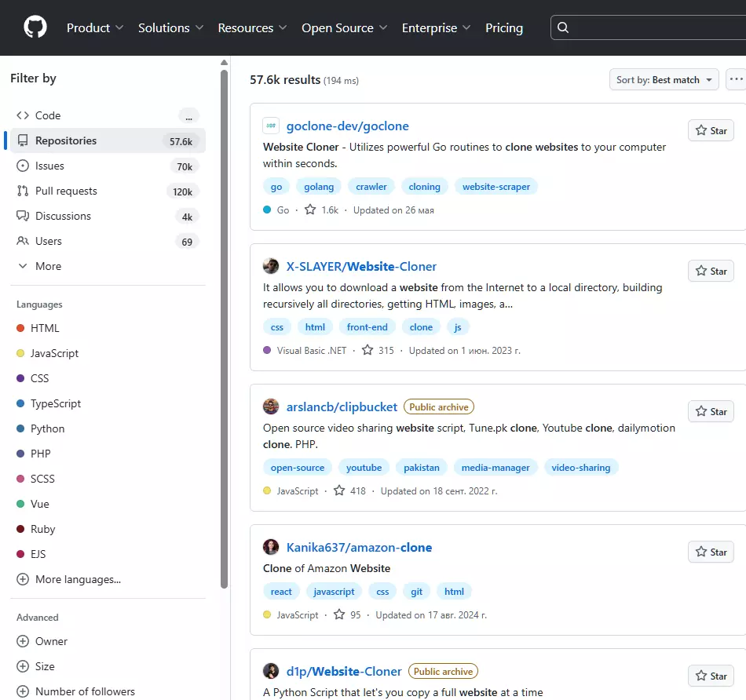This screenshot has width=746, height=700.
Task: Click star count 315 of Website-Cloner
Action: (x=378, y=351)
